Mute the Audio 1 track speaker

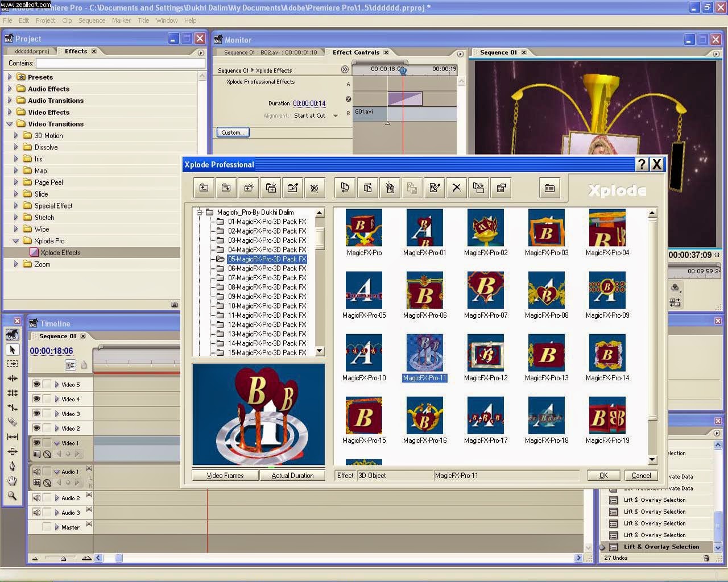pos(36,472)
